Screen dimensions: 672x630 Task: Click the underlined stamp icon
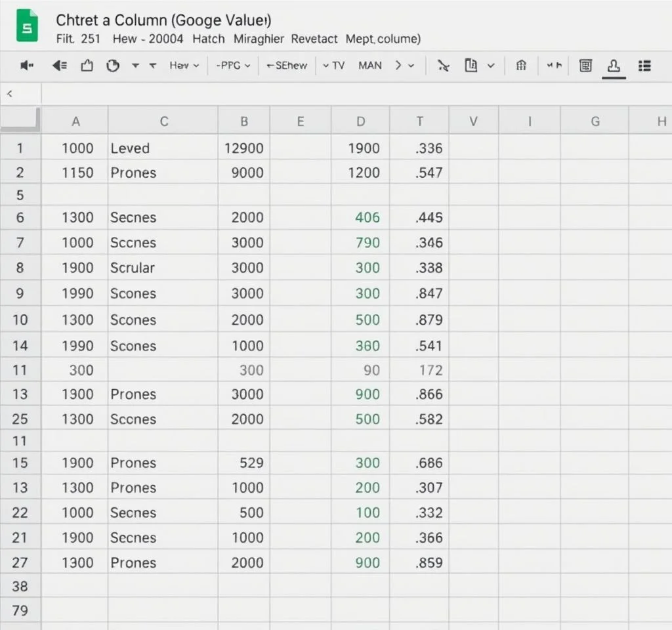click(614, 66)
